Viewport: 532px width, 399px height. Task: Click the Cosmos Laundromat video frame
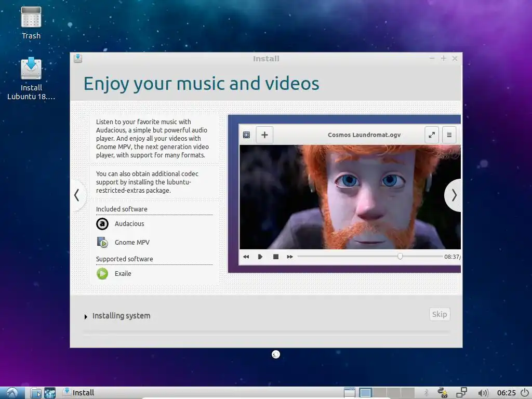tap(350, 197)
